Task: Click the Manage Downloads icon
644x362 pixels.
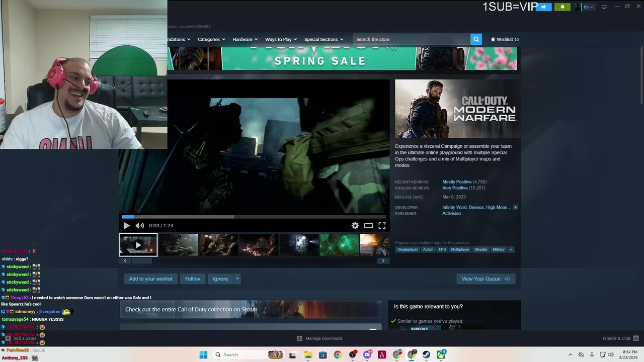Action: (x=299, y=338)
